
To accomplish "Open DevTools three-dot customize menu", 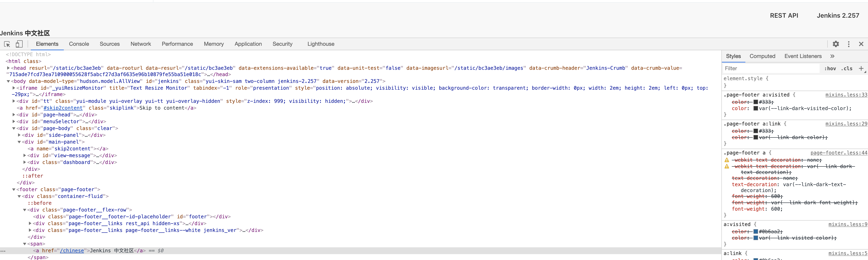I will point(849,44).
